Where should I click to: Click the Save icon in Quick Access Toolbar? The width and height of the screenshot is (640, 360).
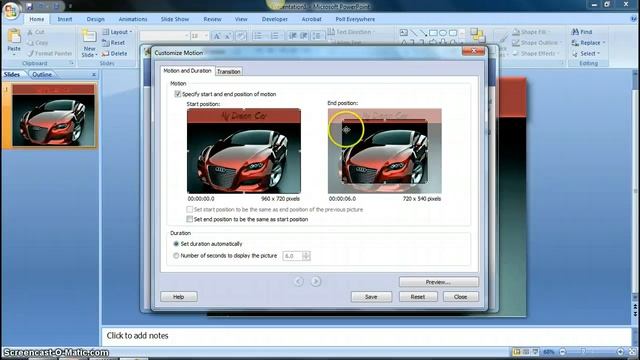click(x=29, y=7)
